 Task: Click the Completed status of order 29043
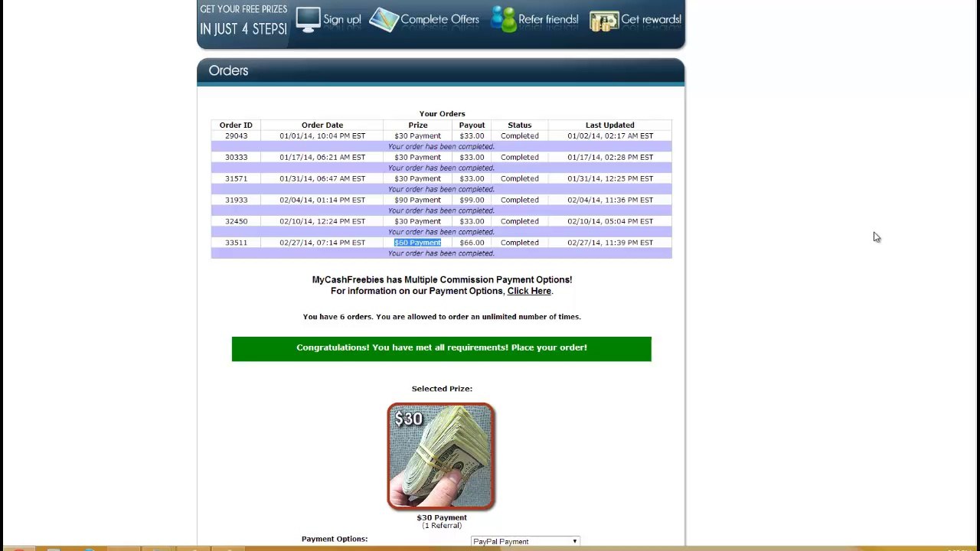519,135
